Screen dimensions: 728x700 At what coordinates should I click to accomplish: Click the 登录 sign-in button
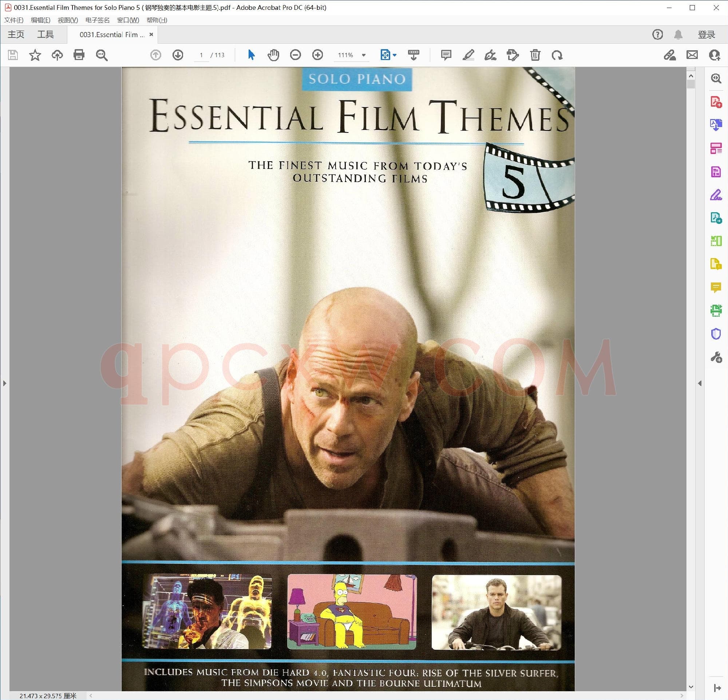(706, 35)
